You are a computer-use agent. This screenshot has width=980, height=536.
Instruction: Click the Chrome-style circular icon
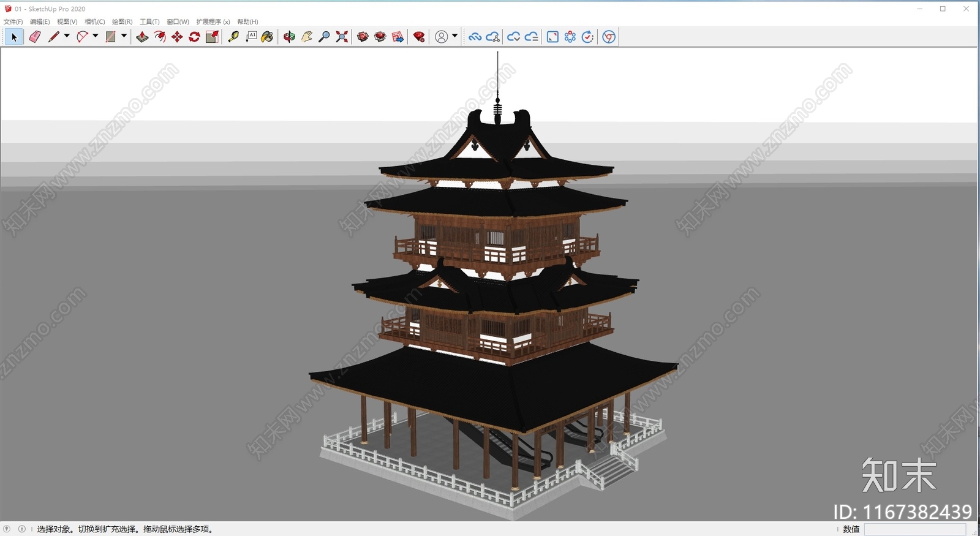609,37
